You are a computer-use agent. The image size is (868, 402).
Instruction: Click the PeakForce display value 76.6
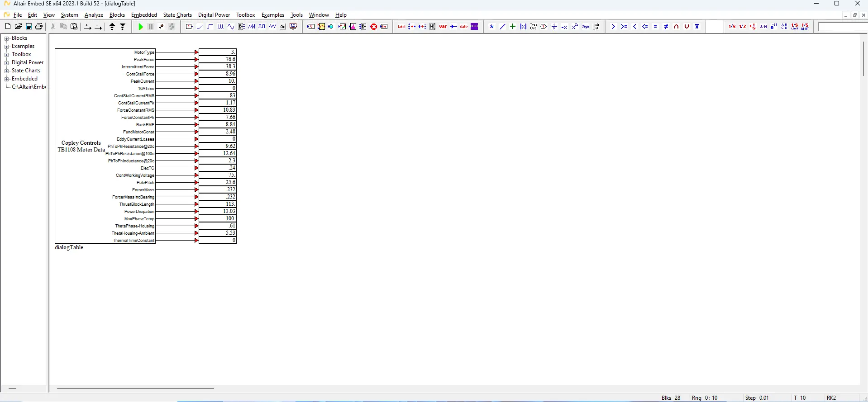pos(218,59)
